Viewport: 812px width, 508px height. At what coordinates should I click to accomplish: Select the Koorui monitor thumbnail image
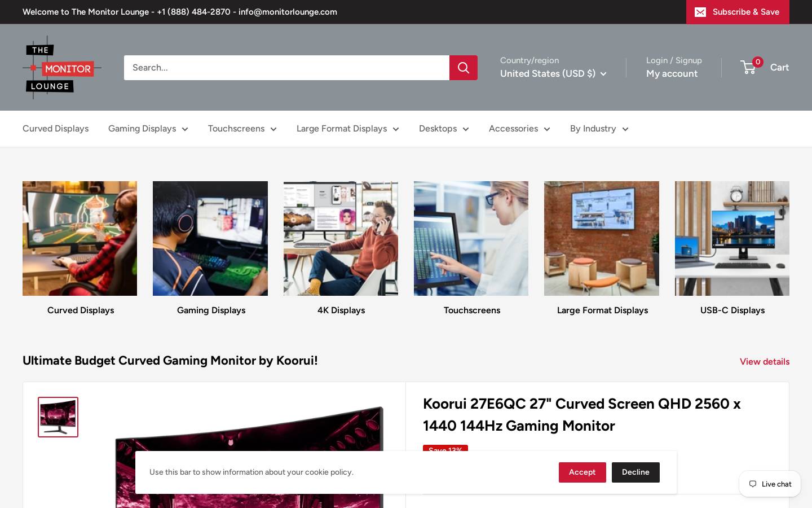pos(58,417)
